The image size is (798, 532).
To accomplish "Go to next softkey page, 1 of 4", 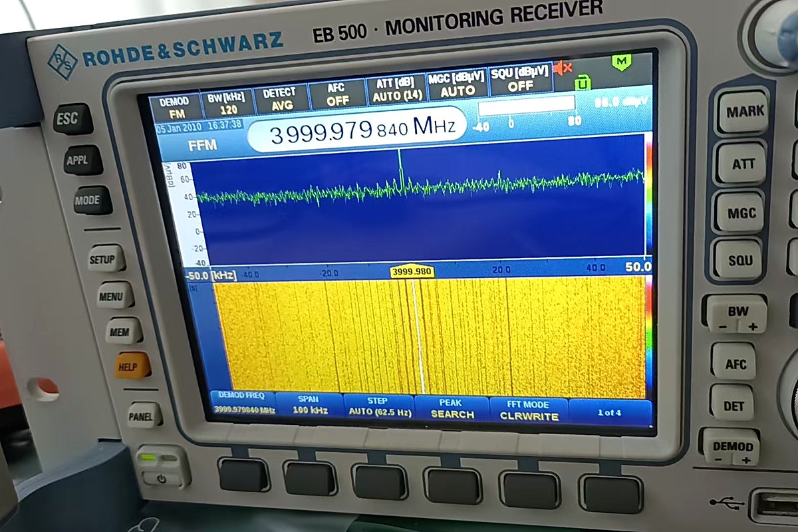I will click(x=610, y=413).
